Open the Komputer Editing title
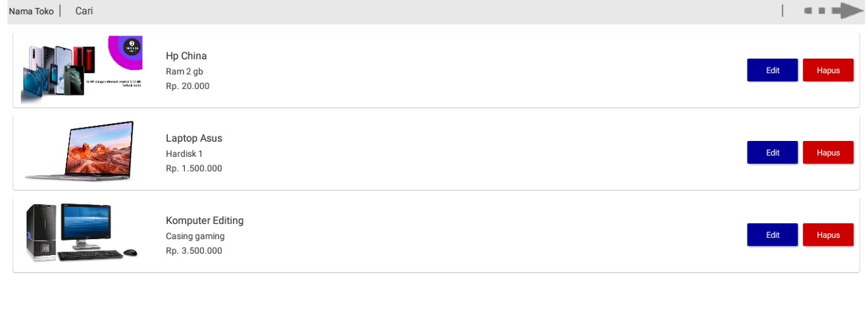868x309 pixels. [205, 221]
